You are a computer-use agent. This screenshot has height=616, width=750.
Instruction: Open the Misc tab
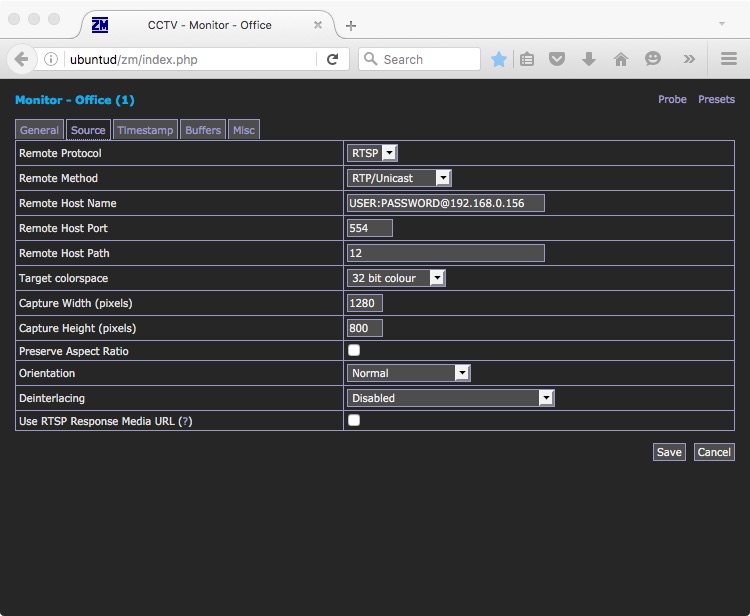click(x=244, y=130)
